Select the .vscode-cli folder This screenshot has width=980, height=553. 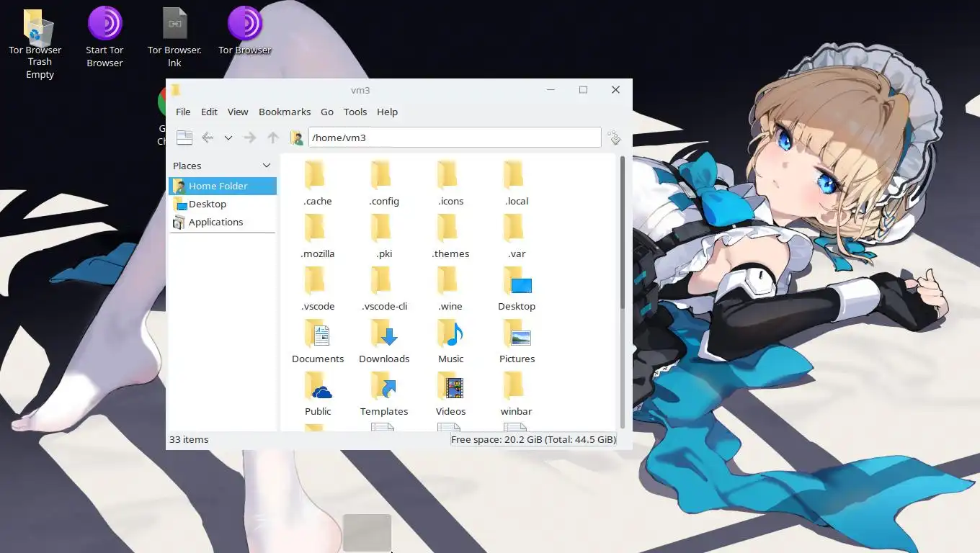[x=384, y=289]
